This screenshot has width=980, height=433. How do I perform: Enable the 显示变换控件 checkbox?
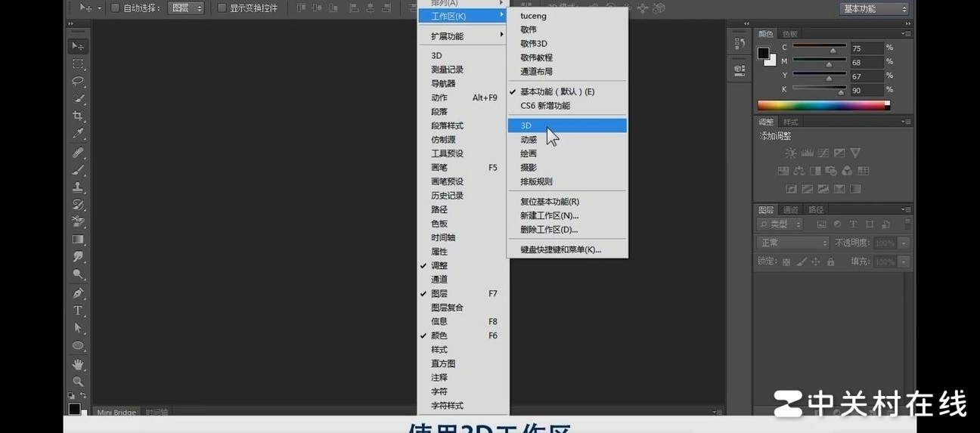[x=222, y=8]
